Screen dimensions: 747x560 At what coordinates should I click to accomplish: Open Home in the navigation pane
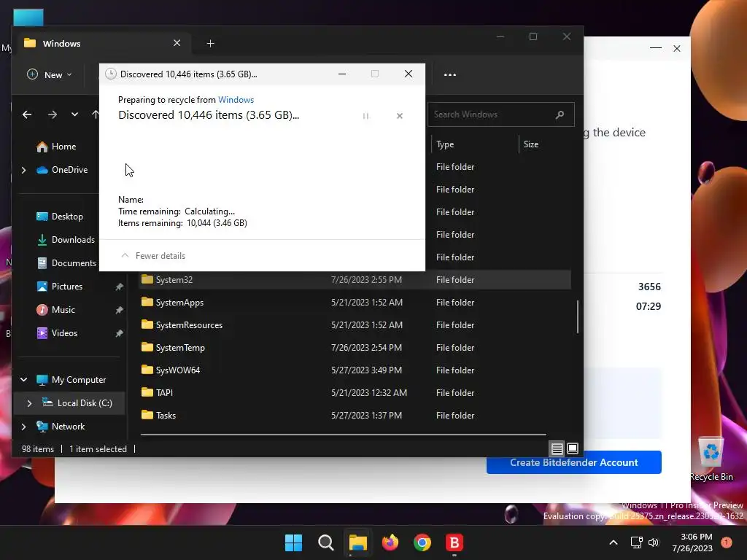[x=56, y=146]
